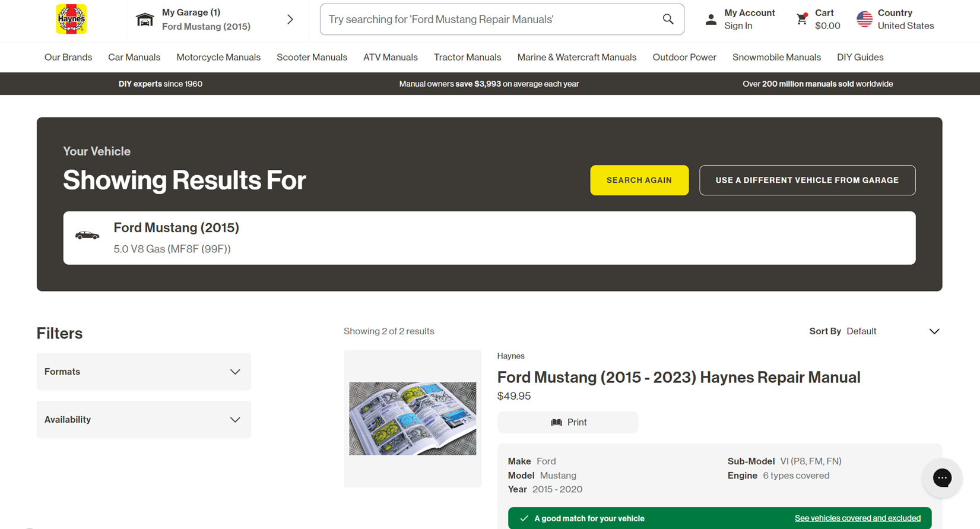Click '6 types covered' engine text

point(796,476)
